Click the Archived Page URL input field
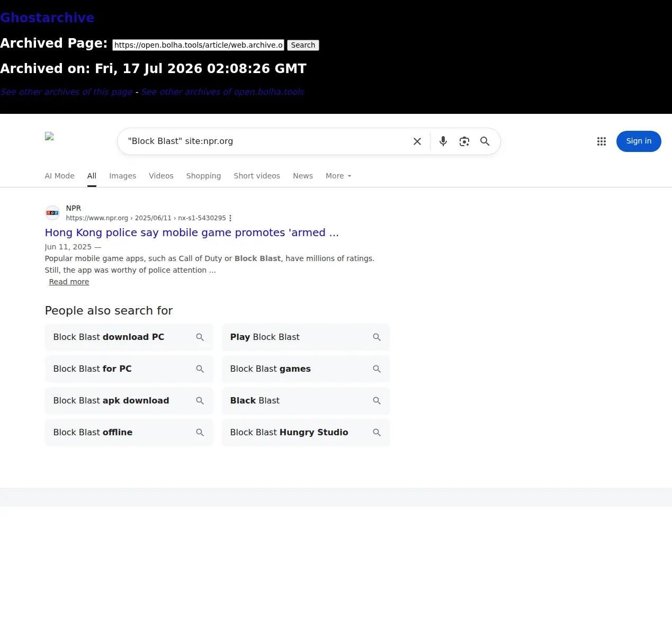The width and height of the screenshot is (672, 637). pyautogui.click(x=199, y=45)
